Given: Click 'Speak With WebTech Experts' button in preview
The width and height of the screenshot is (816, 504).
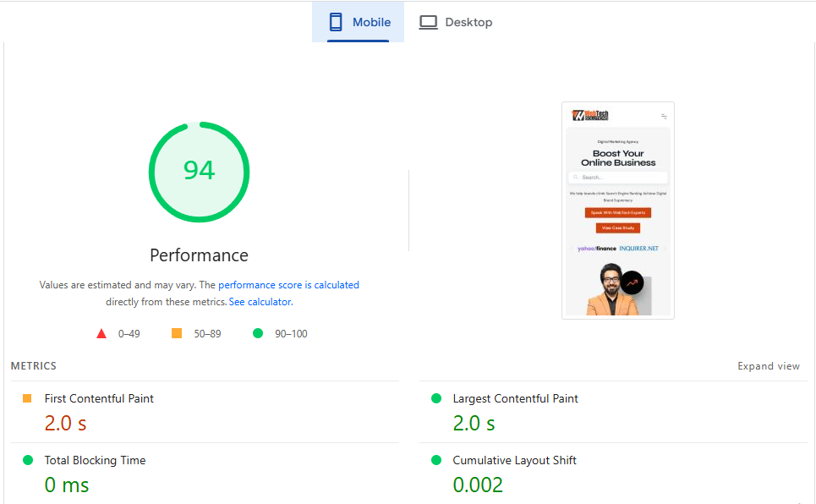Looking at the screenshot, I should click(x=618, y=212).
